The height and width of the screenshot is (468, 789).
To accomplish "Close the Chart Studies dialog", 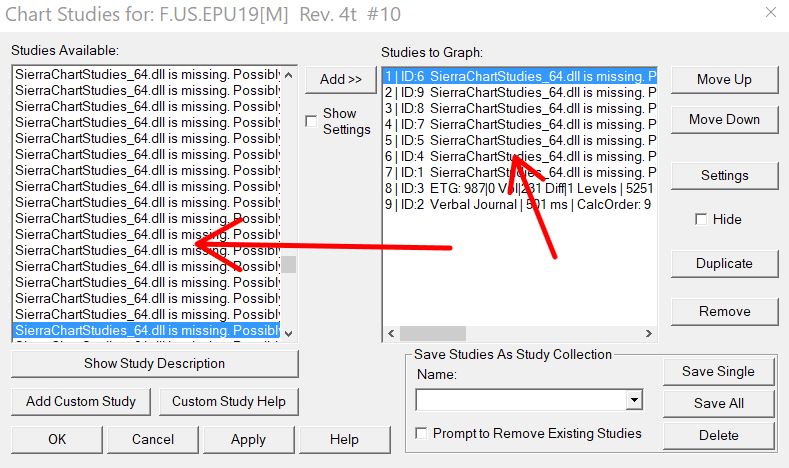I will (768, 13).
